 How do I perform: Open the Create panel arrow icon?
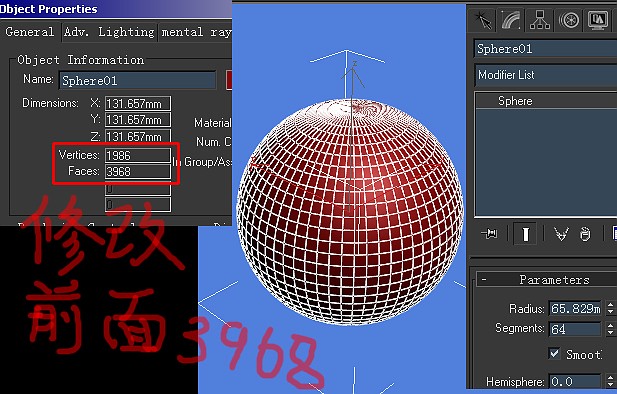(x=482, y=20)
